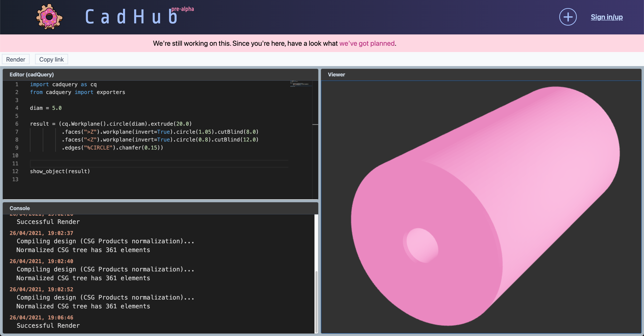Click the pre-alpha badge label
Viewport: 644px width, 336px height.
[x=183, y=9]
